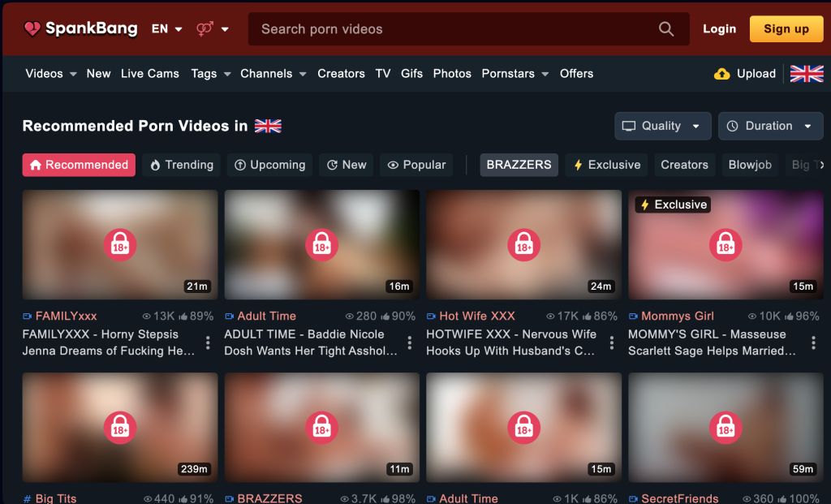Go to New in the top navigation

tap(98, 74)
